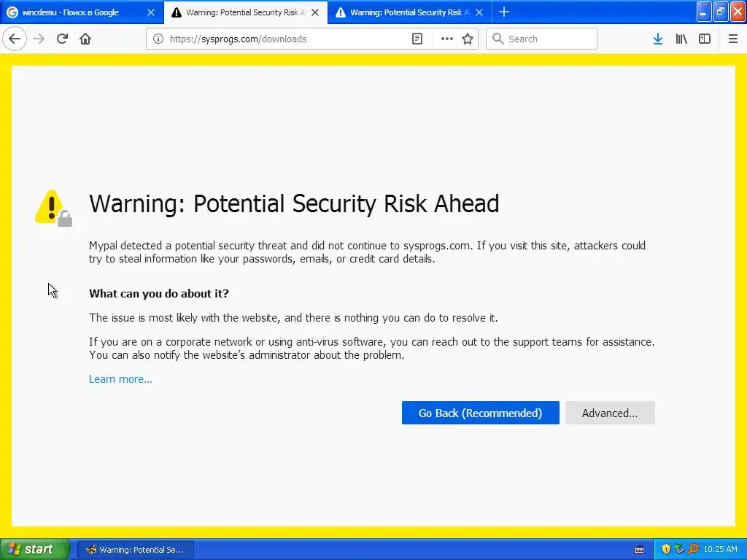This screenshot has width=747, height=560.
Task: Click the 'Warning: Potential Security Risk Ahead' title
Action: point(294,204)
